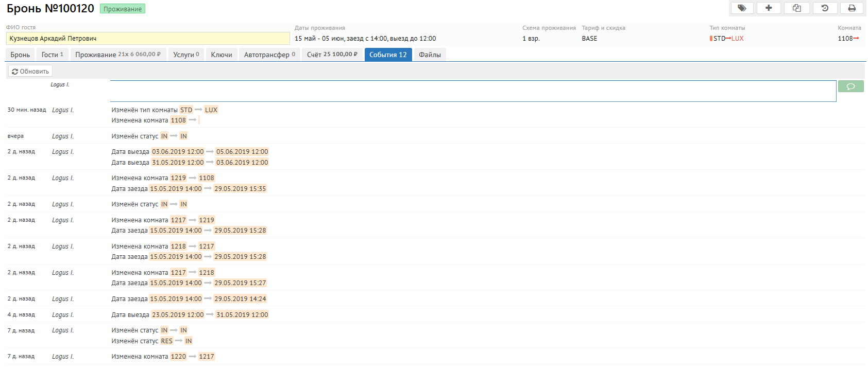Click the 'вчера' timestamp
This screenshot has height=370, width=868.
(15, 136)
